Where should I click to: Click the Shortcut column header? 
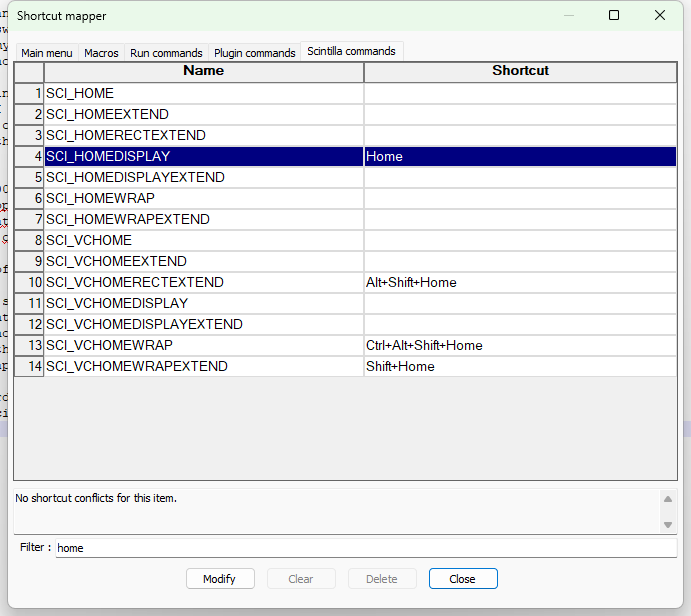[x=520, y=72]
